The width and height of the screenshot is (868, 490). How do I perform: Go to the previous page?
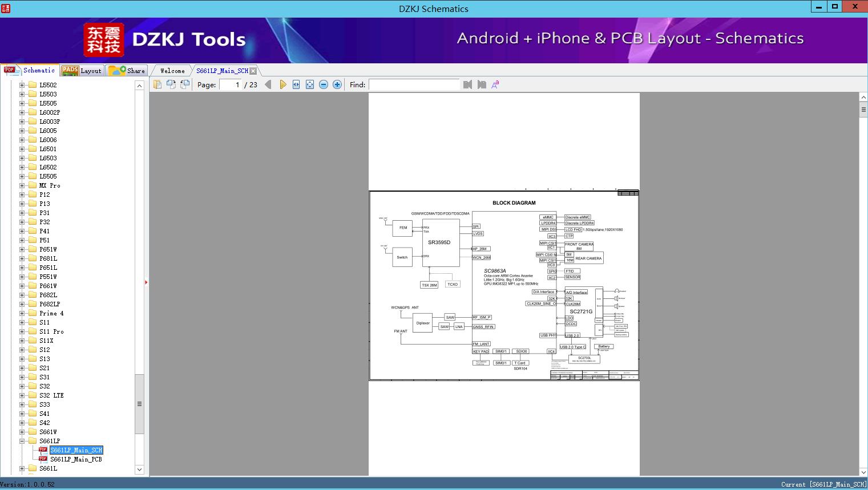pos(268,84)
